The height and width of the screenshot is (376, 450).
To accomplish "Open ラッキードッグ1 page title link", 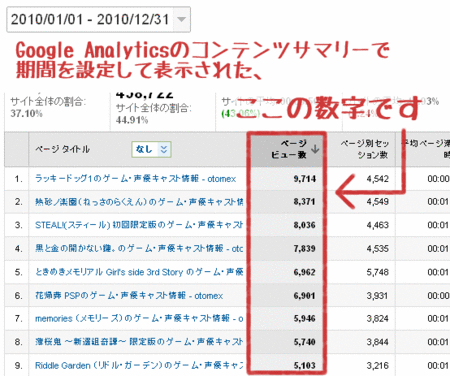I will 135,179.
